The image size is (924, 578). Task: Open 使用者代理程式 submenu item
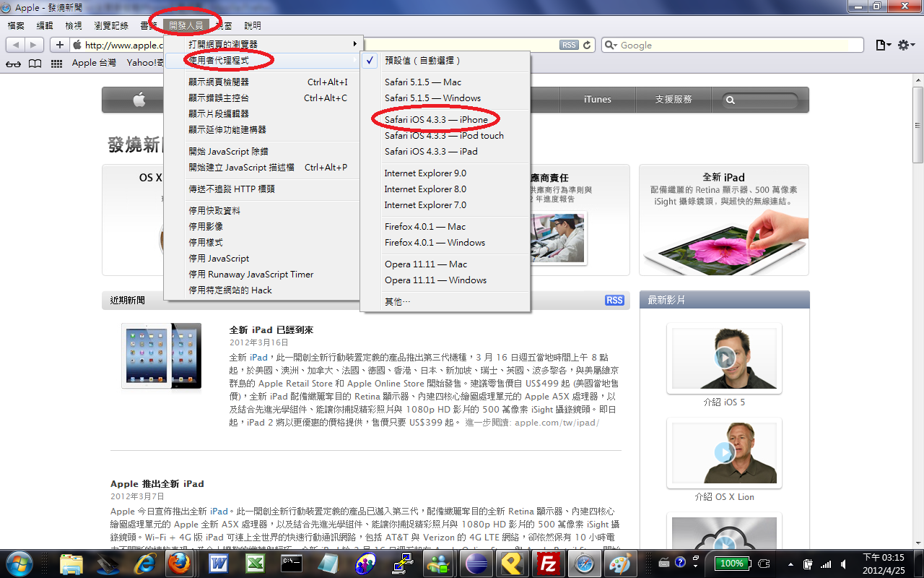(x=262, y=60)
